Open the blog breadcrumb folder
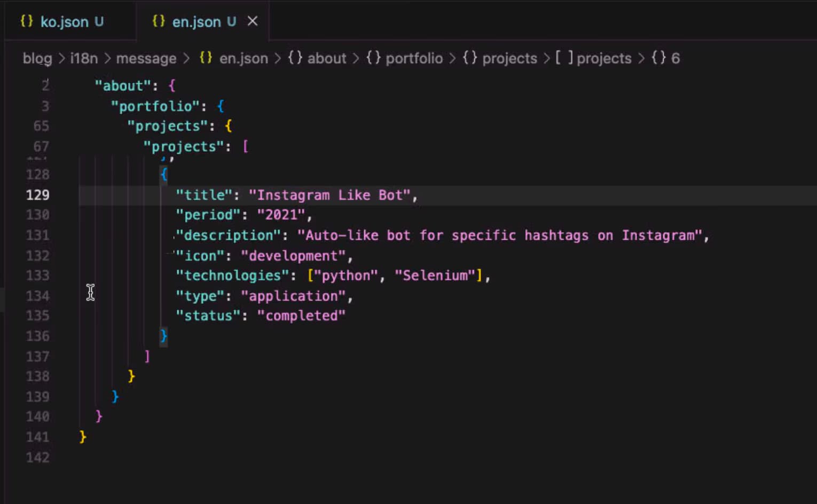Screen dimensions: 817x504 [x=37, y=58]
